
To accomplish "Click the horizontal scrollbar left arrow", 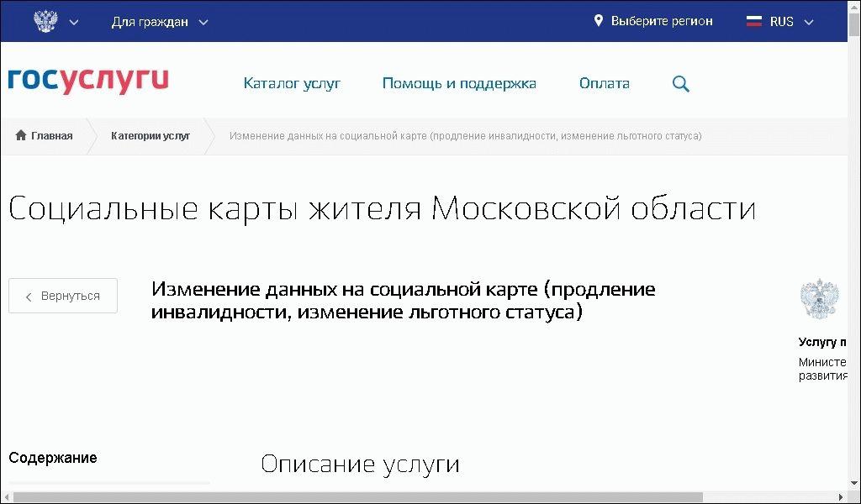I will (x=6, y=497).
